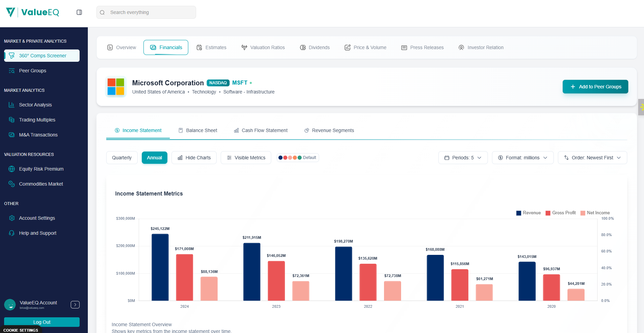644x333 pixels.
Task: Open the Order: Newest First dropdown
Action: click(592, 158)
